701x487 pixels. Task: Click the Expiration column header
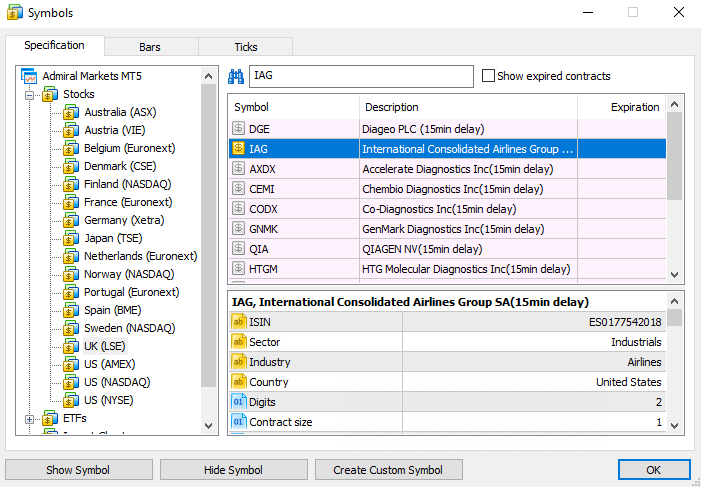click(622, 107)
